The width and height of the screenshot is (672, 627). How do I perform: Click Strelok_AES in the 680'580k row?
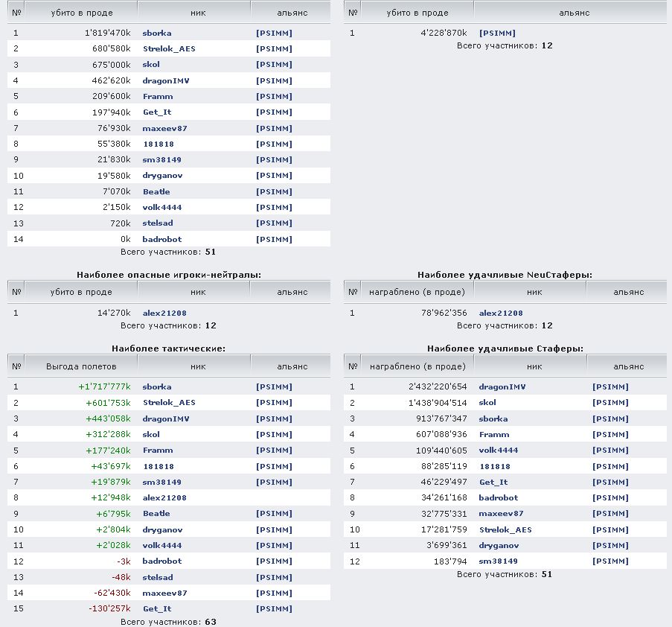point(169,49)
